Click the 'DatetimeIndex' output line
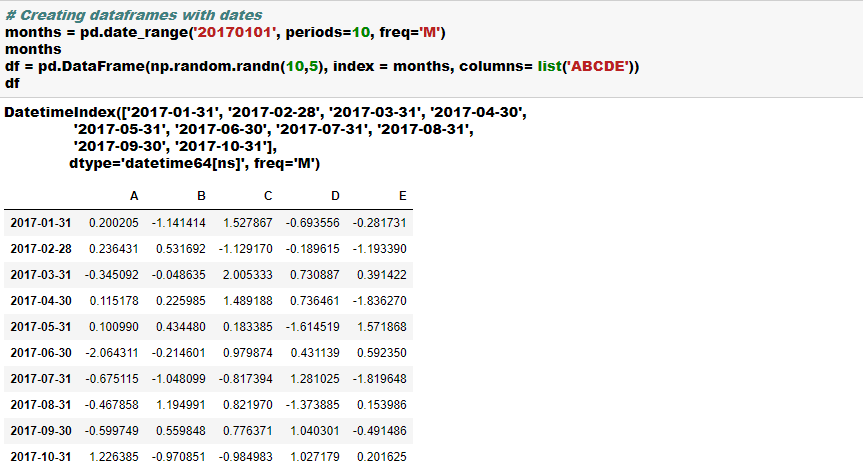 265,113
